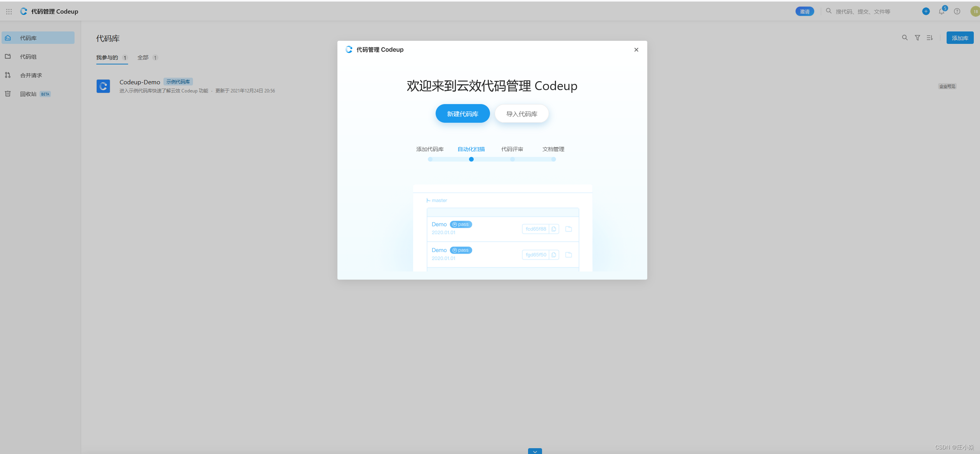Image resolution: width=980 pixels, height=454 pixels.
Task: Open 合并请求 in the sidebar
Action: [x=31, y=75]
